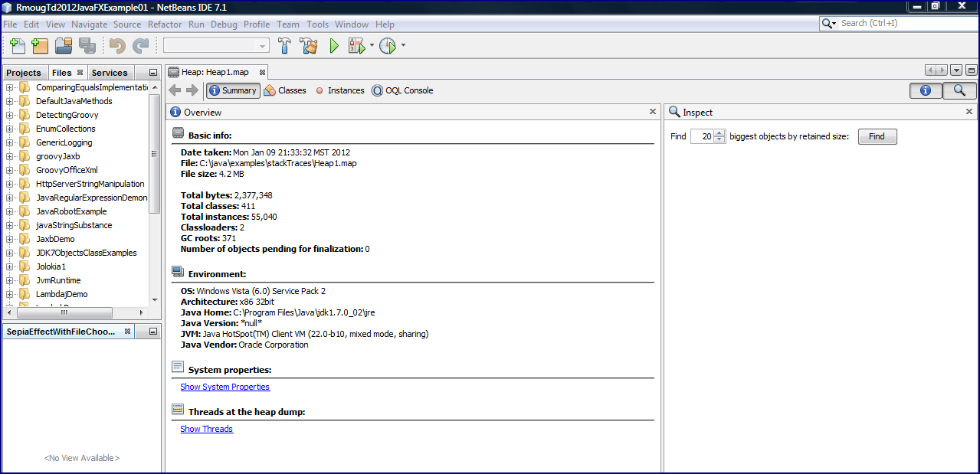Click the Show System Properties link
The image size is (980, 474).
point(225,387)
